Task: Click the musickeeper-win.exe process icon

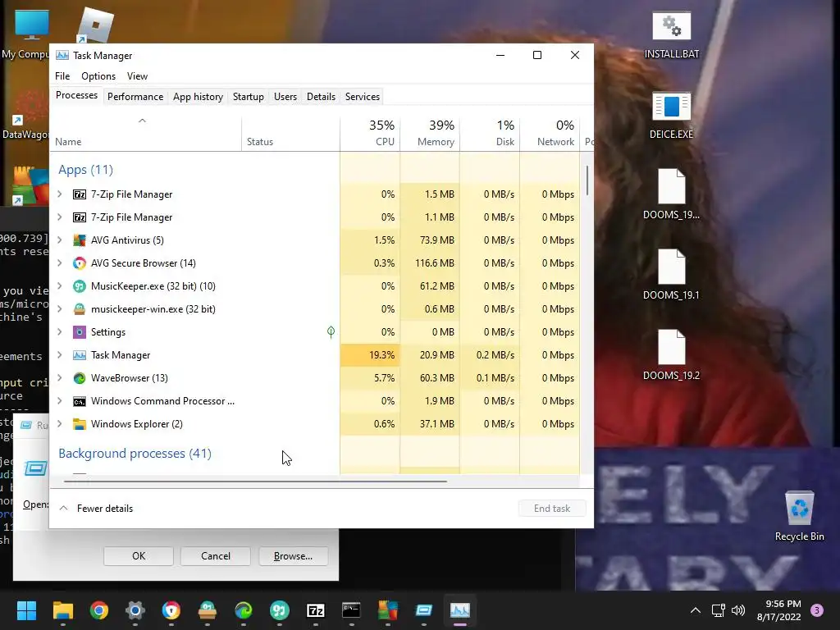Action: (x=80, y=309)
